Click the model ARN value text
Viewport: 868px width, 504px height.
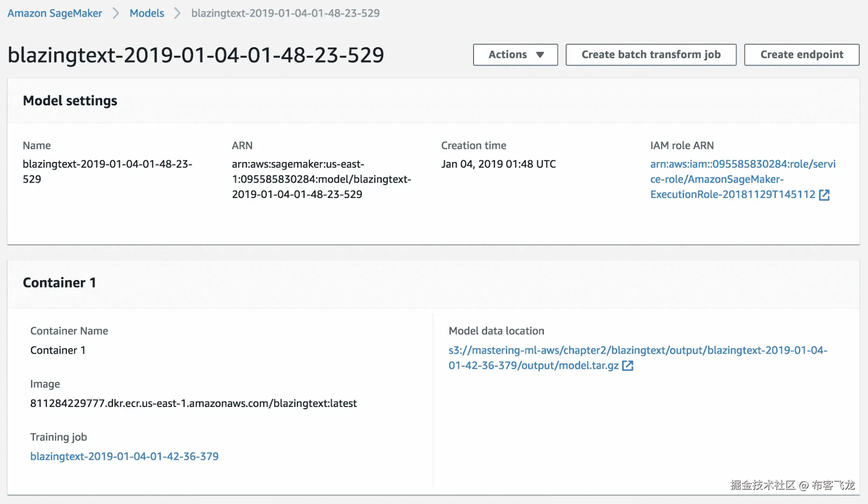point(321,179)
